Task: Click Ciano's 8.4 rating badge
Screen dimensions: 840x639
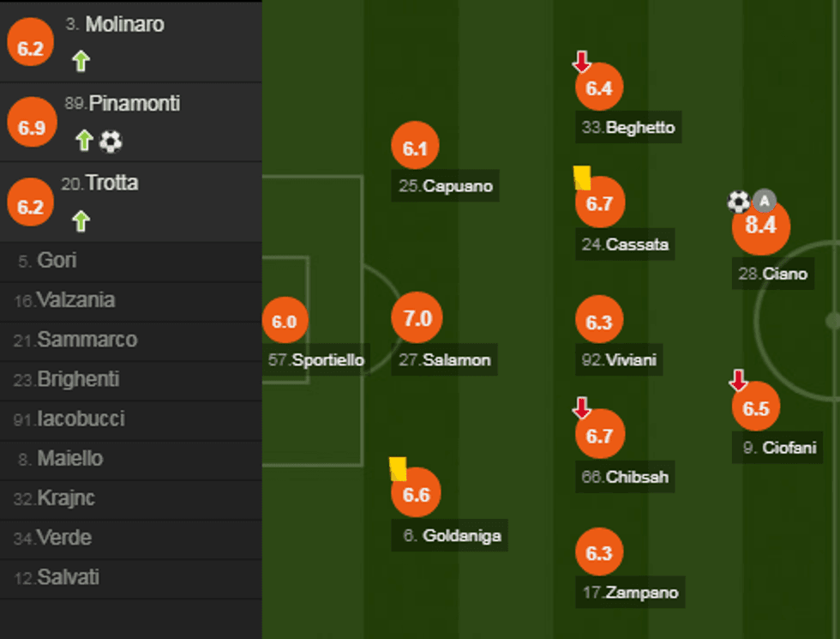Action: [760, 226]
